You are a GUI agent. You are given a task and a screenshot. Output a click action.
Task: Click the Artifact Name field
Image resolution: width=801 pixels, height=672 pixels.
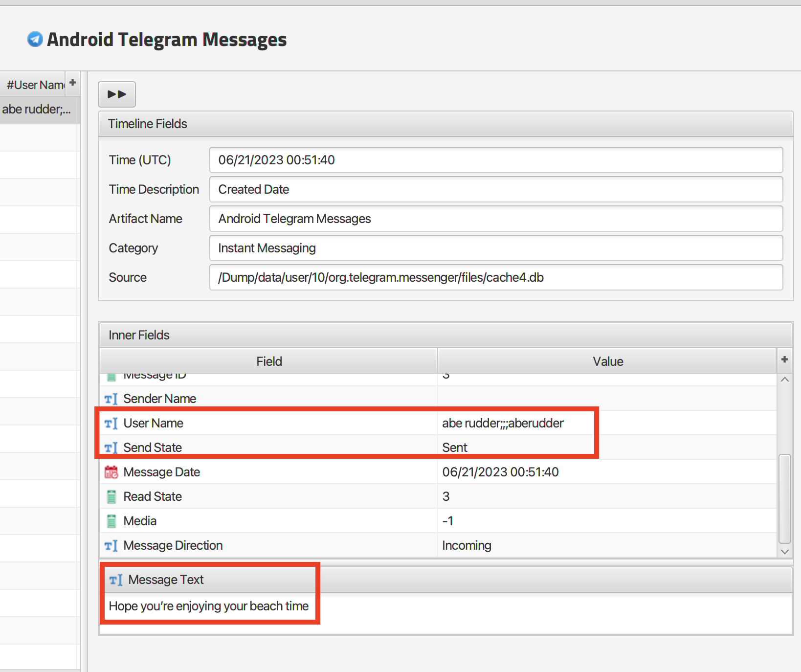click(496, 219)
